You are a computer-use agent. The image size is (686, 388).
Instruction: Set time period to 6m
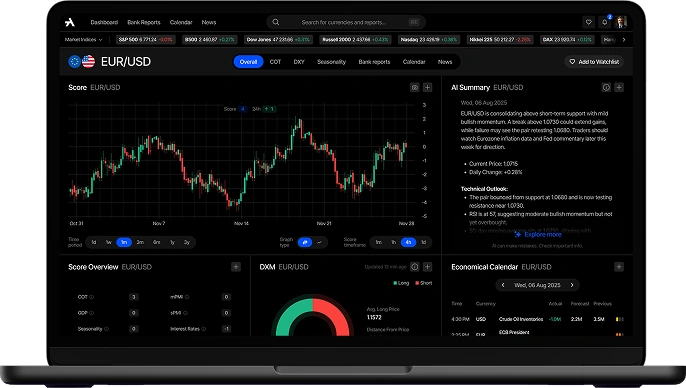(x=156, y=242)
